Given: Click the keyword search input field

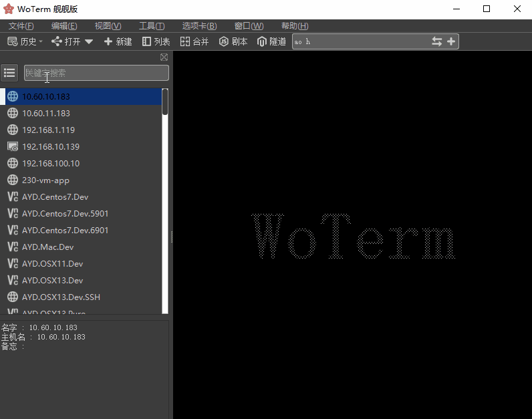Looking at the screenshot, I should click(96, 73).
